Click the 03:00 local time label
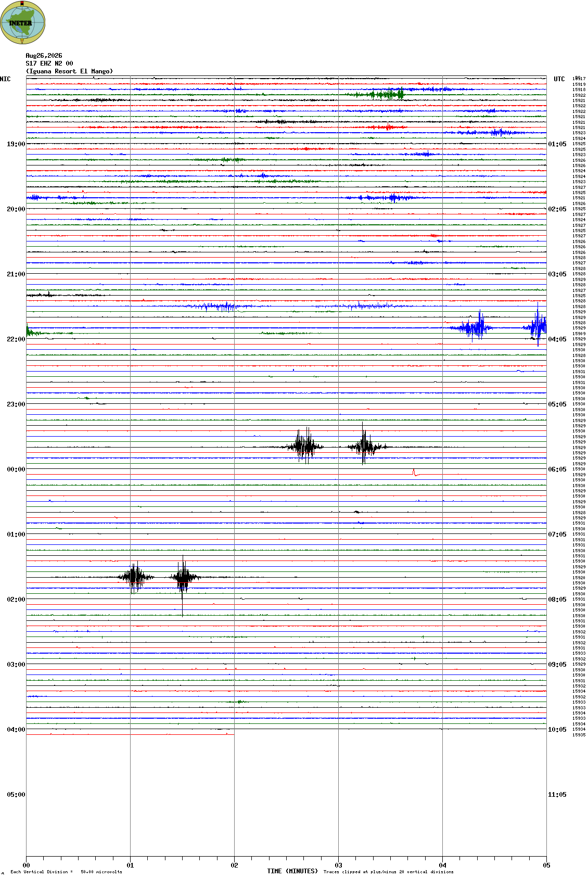This screenshot has height=879, width=588. [x=16, y=665]
